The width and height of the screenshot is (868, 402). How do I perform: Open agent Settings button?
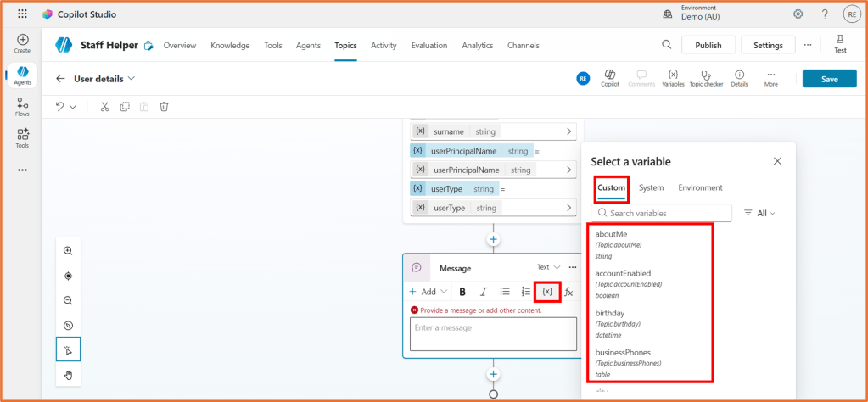pyautogui.click(x=768, y=45)
